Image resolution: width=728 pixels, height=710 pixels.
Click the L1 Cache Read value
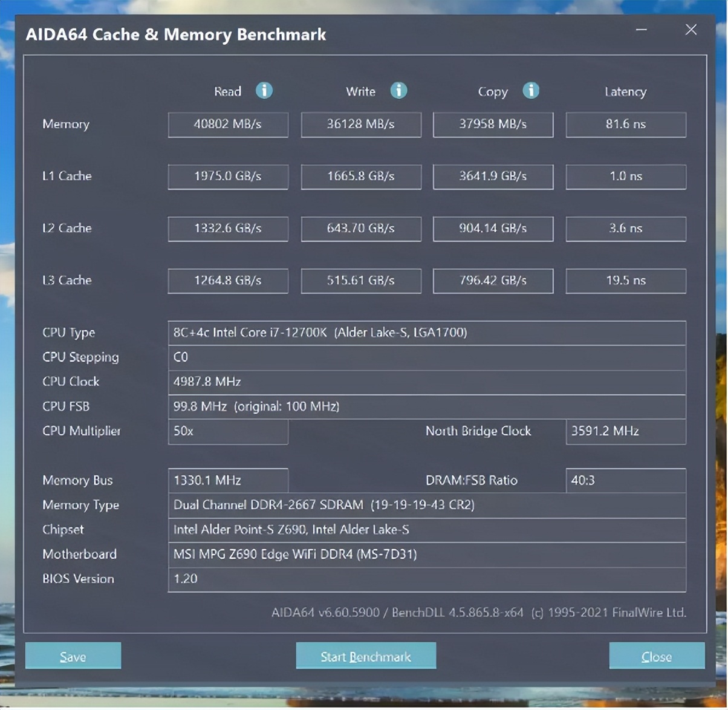tap(228, 177)
